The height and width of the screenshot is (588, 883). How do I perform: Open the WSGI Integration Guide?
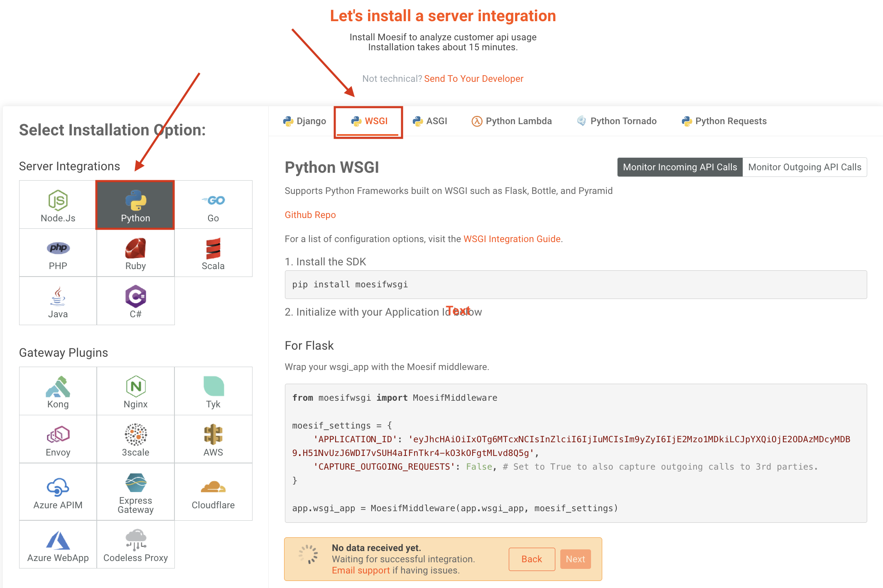pyautogui.click(x=512, y=239)
